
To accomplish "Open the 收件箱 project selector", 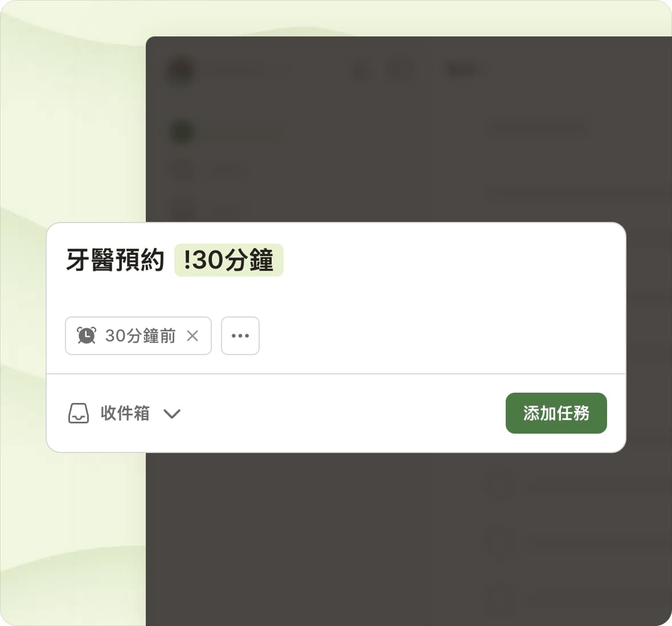I will point(125,413).
